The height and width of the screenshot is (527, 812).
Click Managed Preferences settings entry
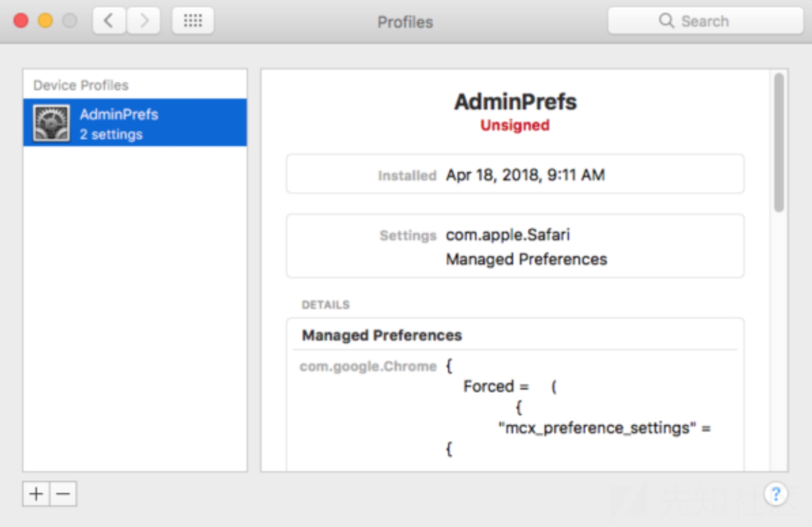click(526, 259)
